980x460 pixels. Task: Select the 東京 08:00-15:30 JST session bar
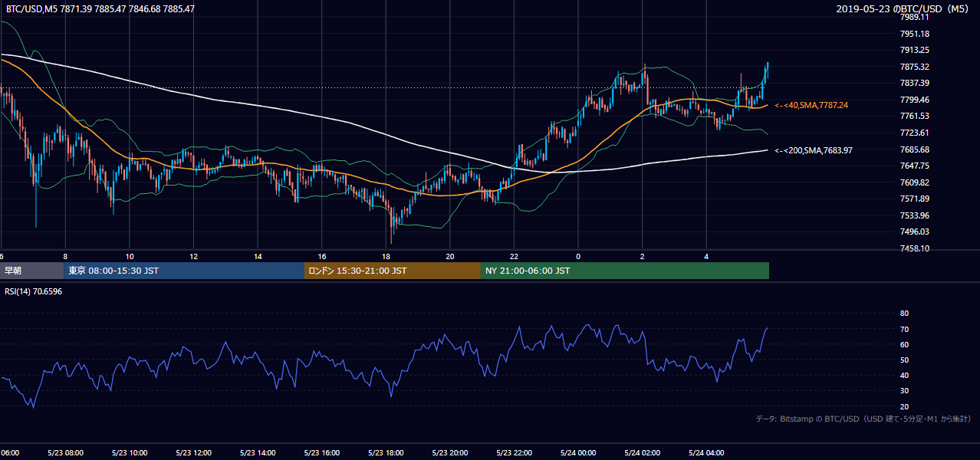184,270
